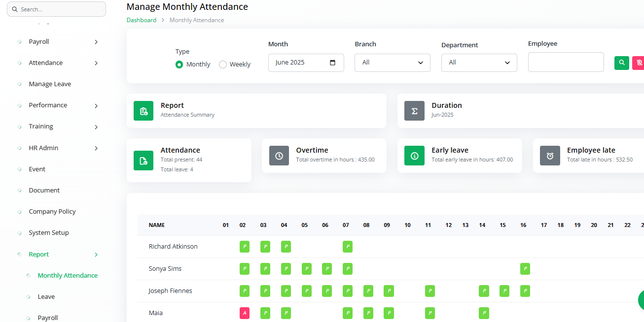
Task: Click Joseph Fiennes' present badge on day 15
Action: 504,291
